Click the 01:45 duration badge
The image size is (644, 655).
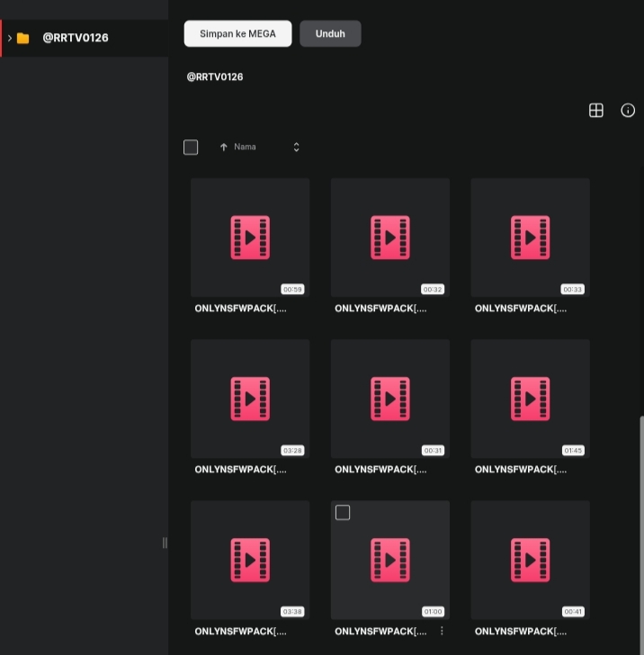point(573,450)
